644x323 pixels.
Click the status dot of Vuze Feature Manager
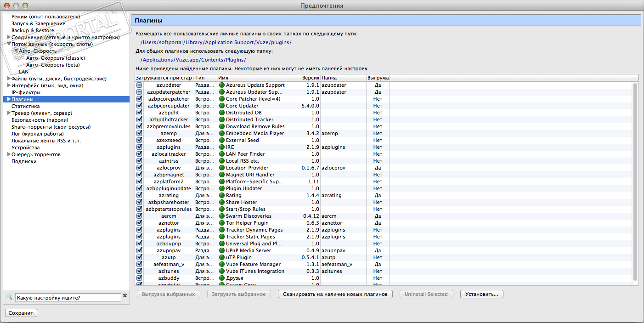pyautogui.click(x=221, y=264)
